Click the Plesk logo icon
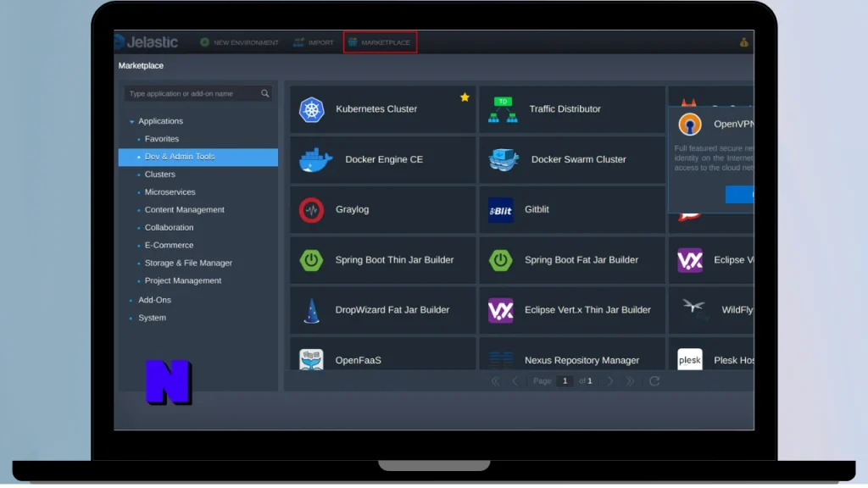The width and height of the screenshot is (868, 488). tap(690, 359)
